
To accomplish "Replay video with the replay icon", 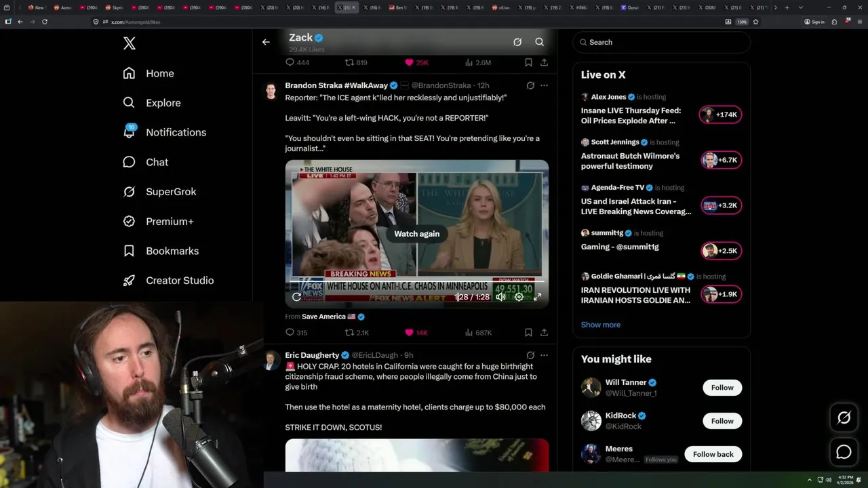I will point(296,297).
